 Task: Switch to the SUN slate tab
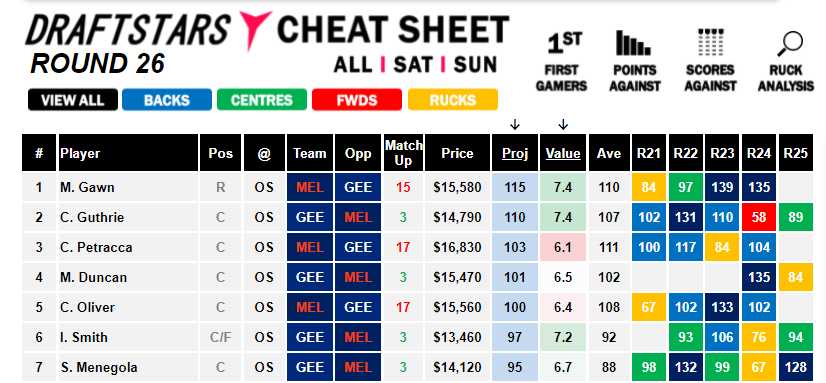[x=475, y=65]
